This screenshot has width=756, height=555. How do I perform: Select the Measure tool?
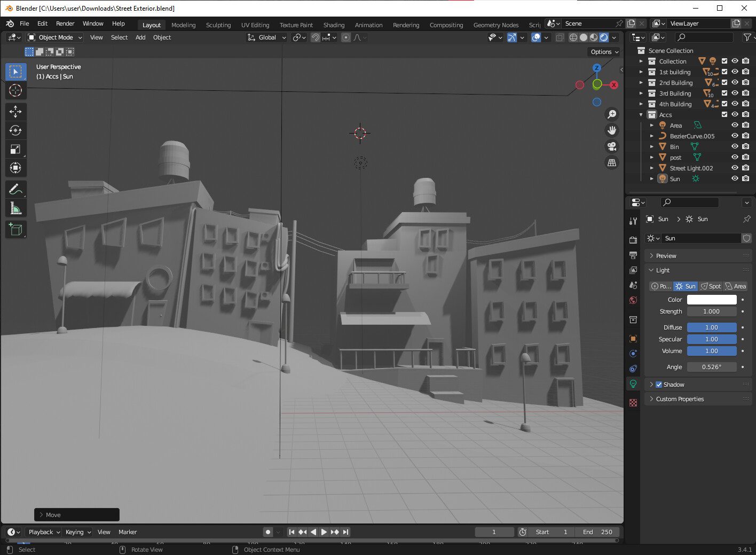coord(15,208)
